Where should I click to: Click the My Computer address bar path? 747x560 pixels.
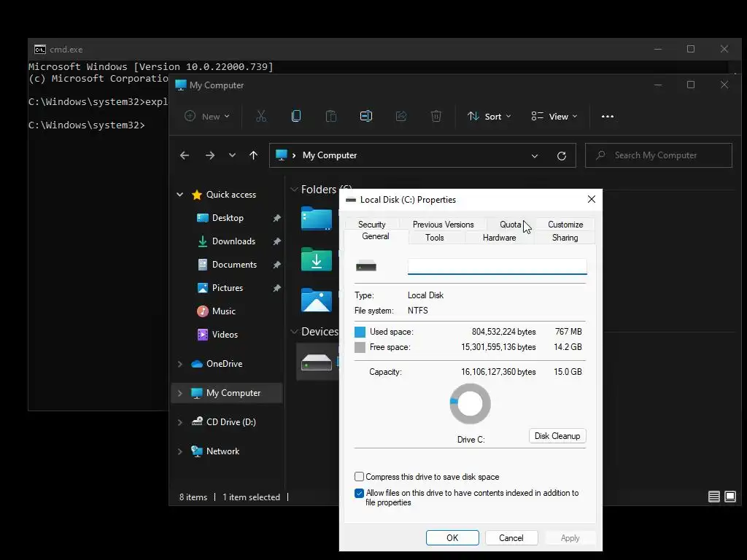tap(329, 155)
